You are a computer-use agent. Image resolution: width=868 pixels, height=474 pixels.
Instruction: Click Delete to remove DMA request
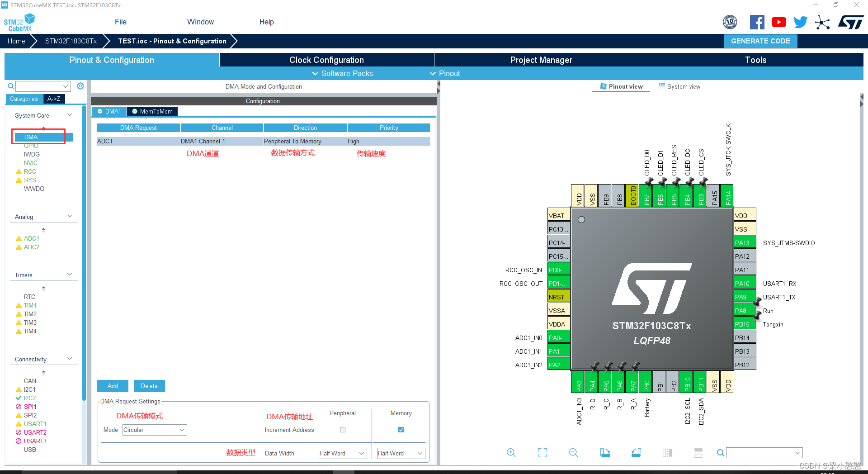(x=149, y=386)
